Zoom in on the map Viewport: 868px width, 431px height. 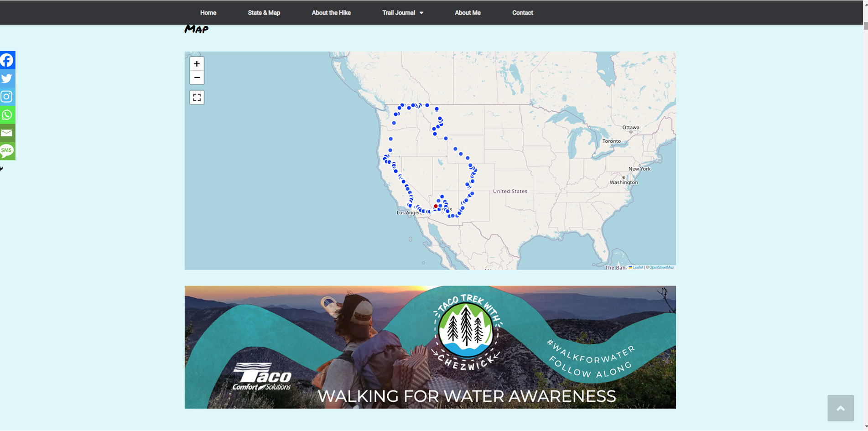click(x=197, y=64)
